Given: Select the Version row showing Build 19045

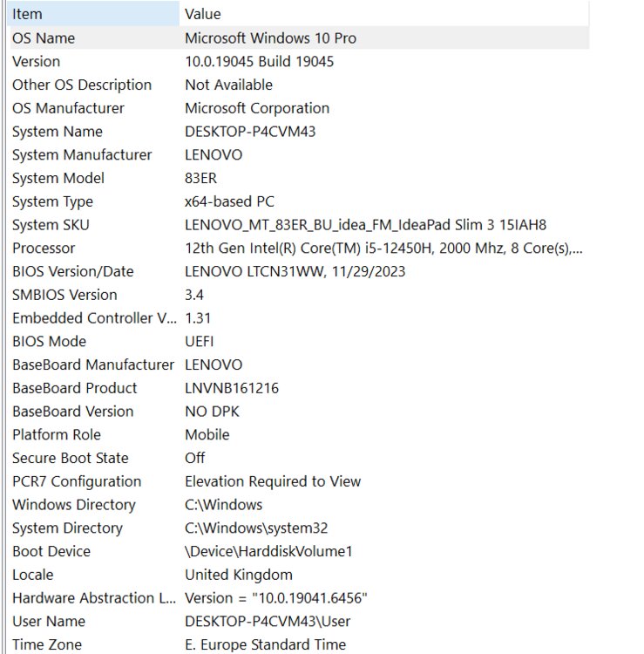Looking at the screenshot, I should 37,62.
